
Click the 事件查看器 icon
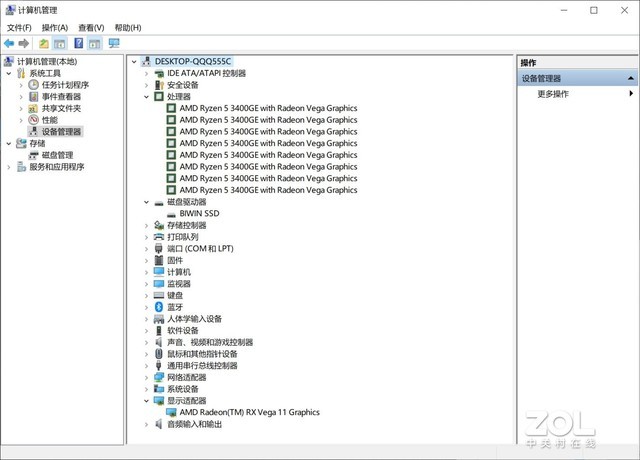pos(33,97)
